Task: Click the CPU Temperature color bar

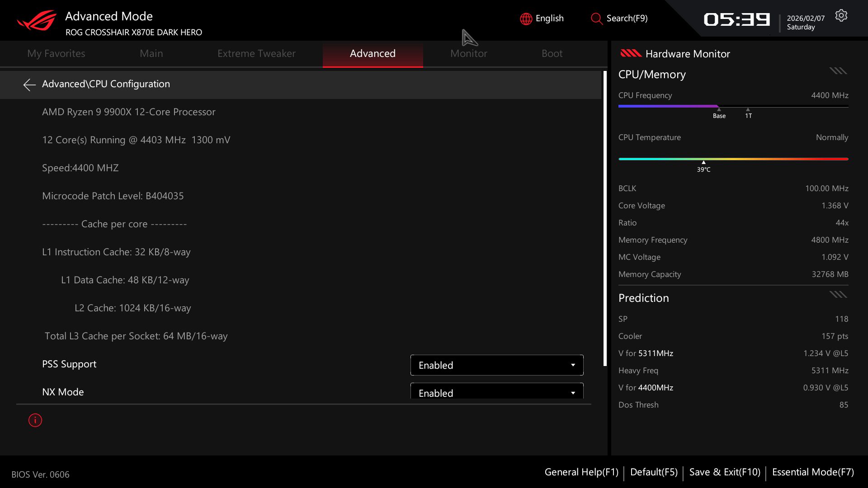Action: 733,159
